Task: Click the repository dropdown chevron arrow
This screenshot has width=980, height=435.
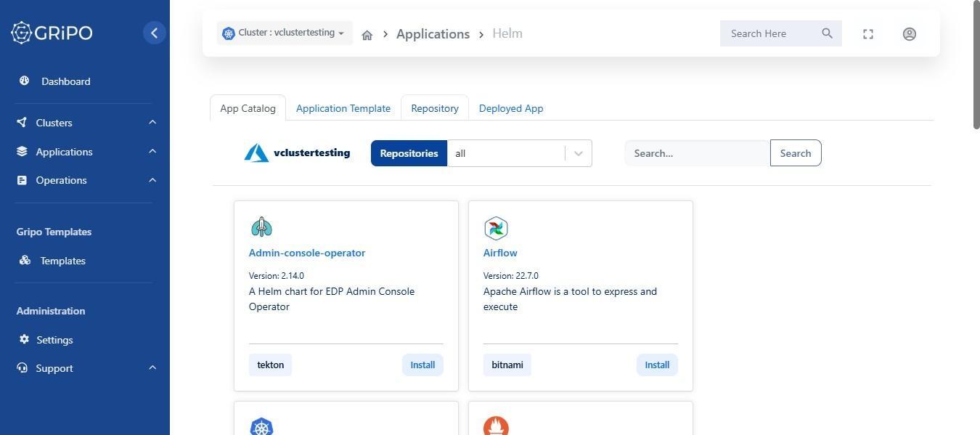Action: click(579, 153)
